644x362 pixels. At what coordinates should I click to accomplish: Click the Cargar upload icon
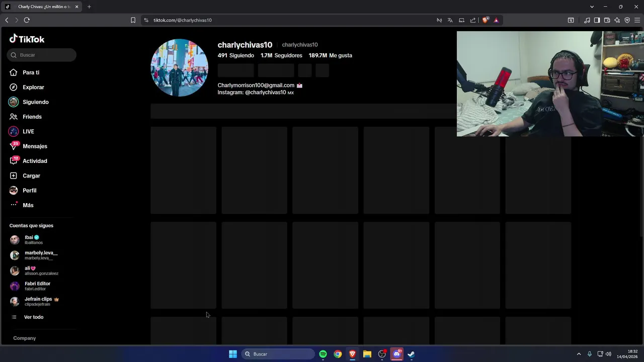click(14, 175)
